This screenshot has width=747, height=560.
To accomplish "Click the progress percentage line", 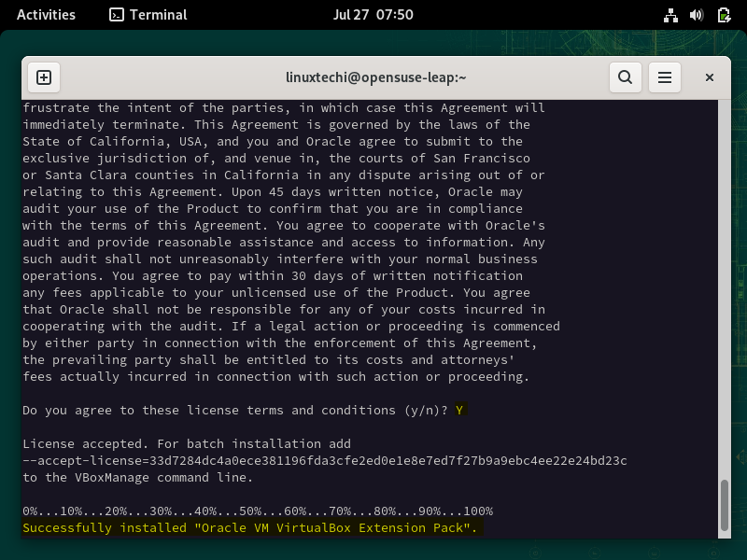I will coord(258,511).
